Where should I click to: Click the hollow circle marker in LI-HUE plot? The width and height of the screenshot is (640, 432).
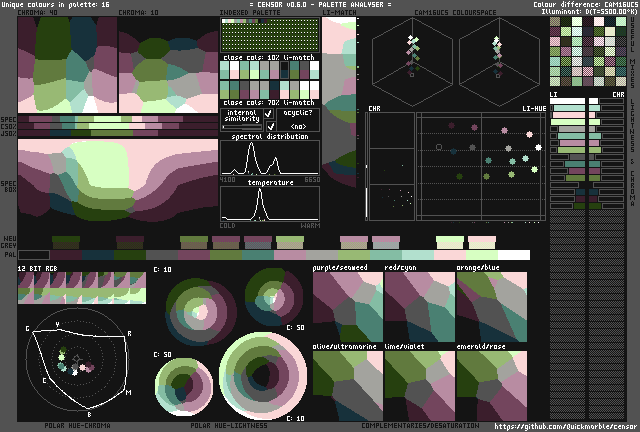coord(439,147)
